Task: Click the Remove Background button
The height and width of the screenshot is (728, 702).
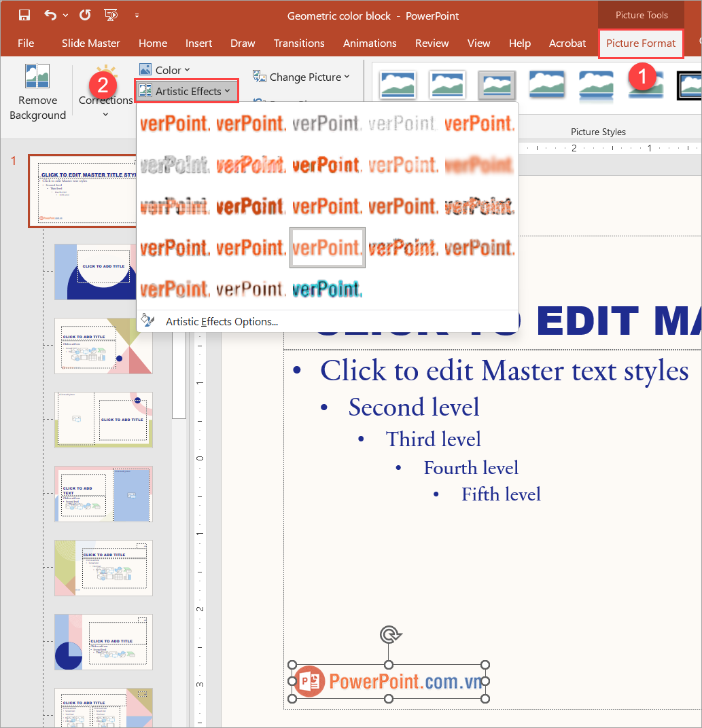Action: tap(37, 92)
